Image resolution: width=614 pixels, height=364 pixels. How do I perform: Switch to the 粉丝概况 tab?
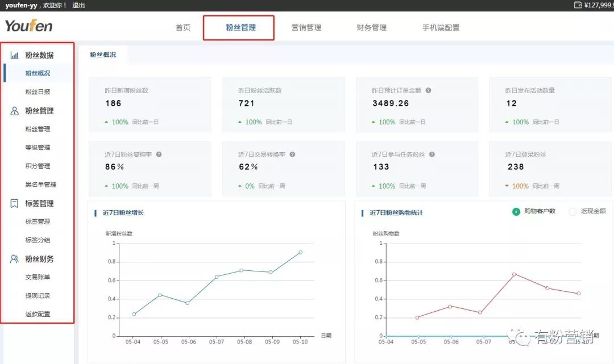click(x=103, y=55)
